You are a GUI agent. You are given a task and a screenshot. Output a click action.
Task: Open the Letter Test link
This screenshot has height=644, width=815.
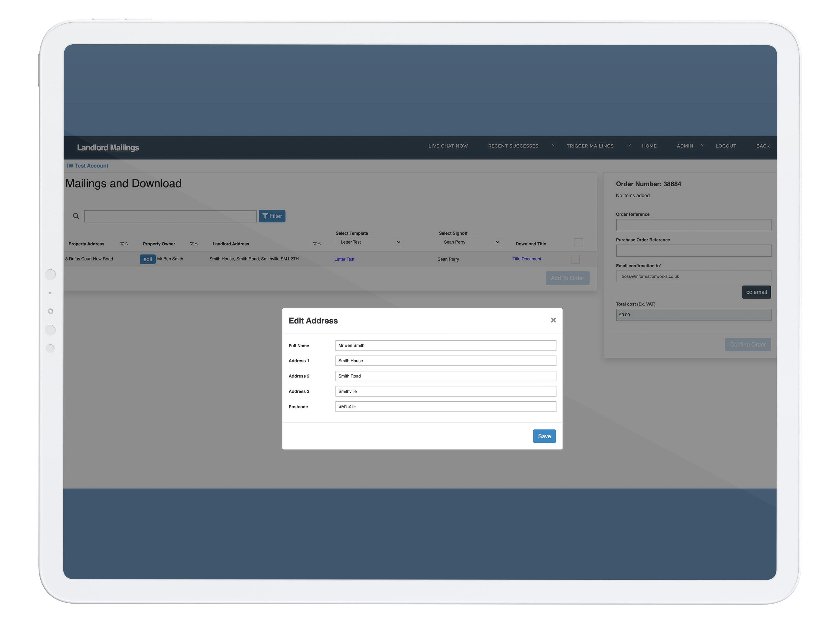click(x=344, y=259)
